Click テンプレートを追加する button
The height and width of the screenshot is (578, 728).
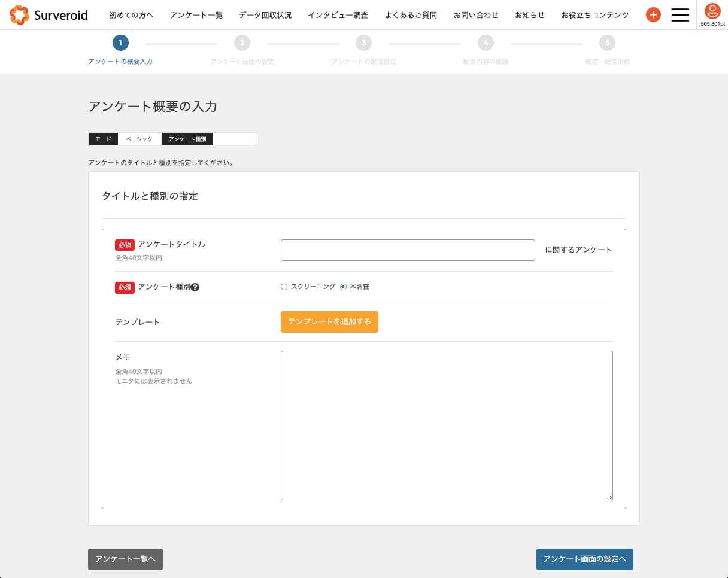click(x=329, y=322)
